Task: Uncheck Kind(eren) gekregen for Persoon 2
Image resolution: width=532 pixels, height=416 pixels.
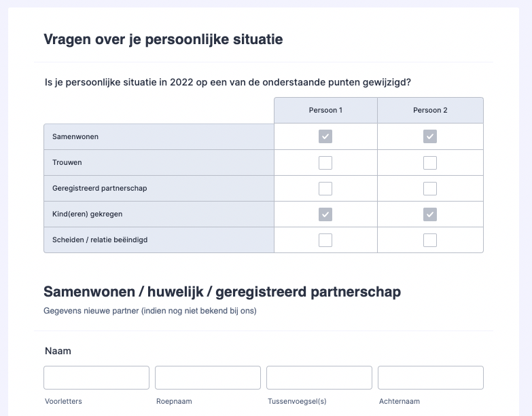Action: point(430,214)
